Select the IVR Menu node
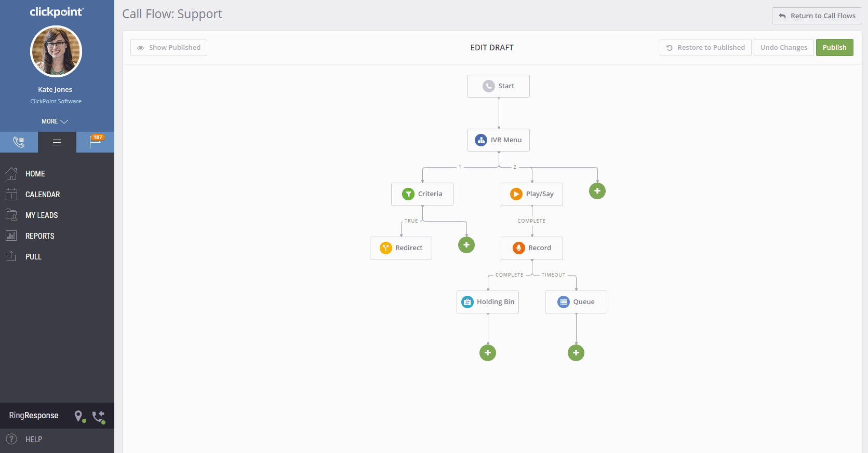The image size is (868, 453). (x=499, y=140)
